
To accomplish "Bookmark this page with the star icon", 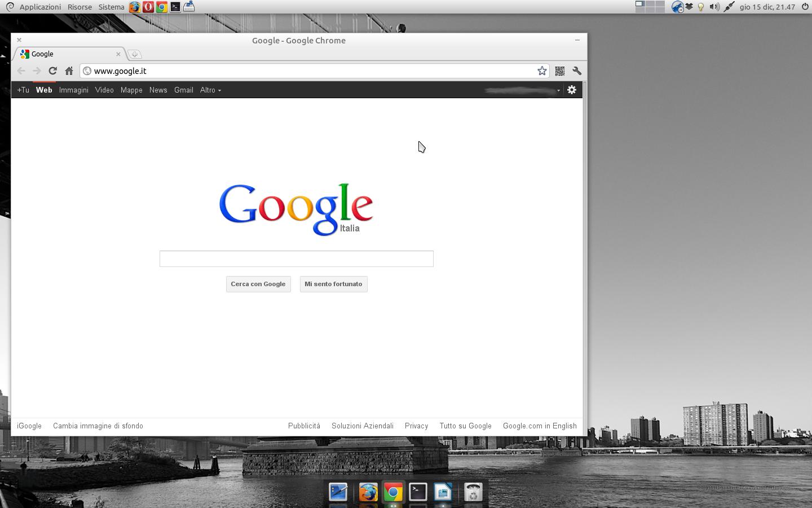I will 542,71.
